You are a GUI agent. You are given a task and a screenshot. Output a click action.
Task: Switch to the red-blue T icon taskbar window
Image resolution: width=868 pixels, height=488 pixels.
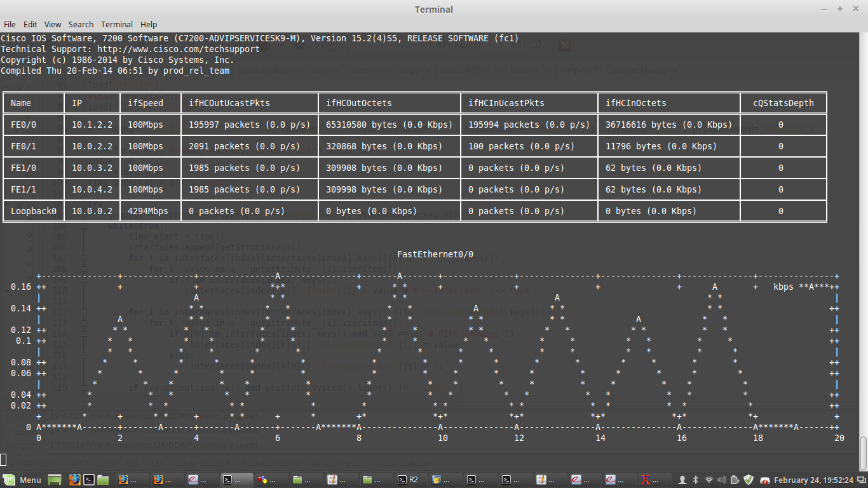654,480
